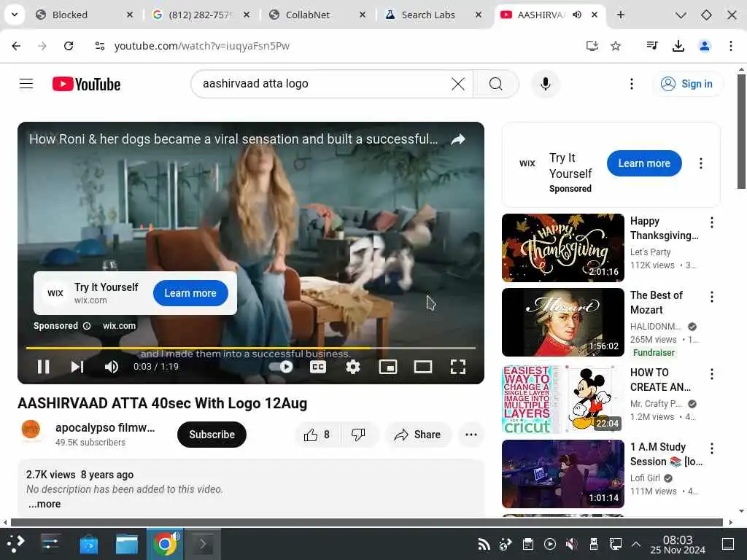Click the magnifying glass search button
The height and width of the screenshot is (560, 747).
pyautogui.click(x=496, y=84)
